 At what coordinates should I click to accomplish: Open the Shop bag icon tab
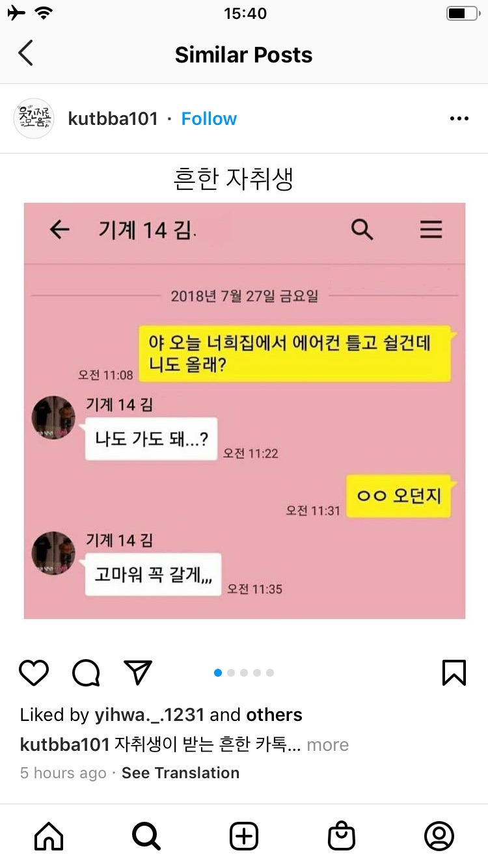[342, 836]
